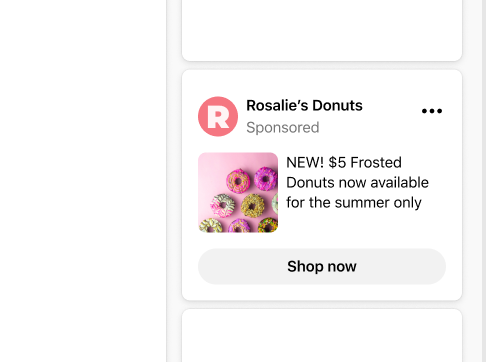486x362 pixels.
Task: Click the empty card below the donut ad
Action: point(322,335)
